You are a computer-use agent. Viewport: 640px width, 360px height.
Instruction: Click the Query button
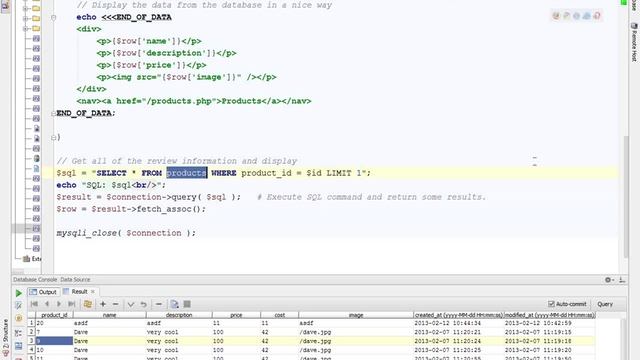pos(605,304)
